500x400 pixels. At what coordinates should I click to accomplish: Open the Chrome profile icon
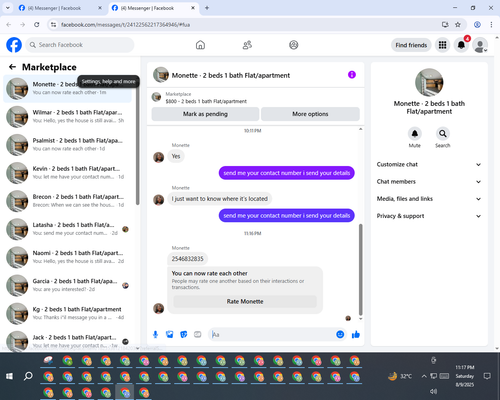pyautogui.click(x=477, y=25)
